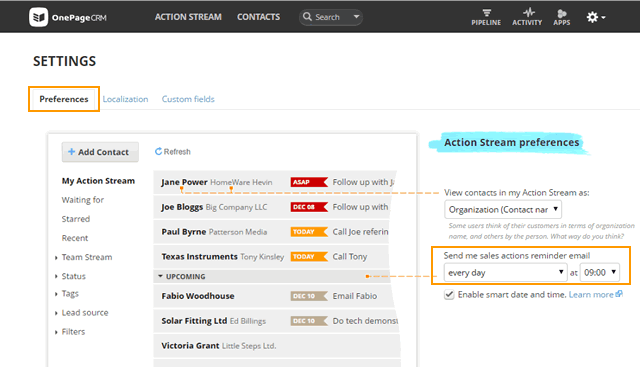Click the 'Call Tony' action text
640x367 pixels.
point(350,257)
